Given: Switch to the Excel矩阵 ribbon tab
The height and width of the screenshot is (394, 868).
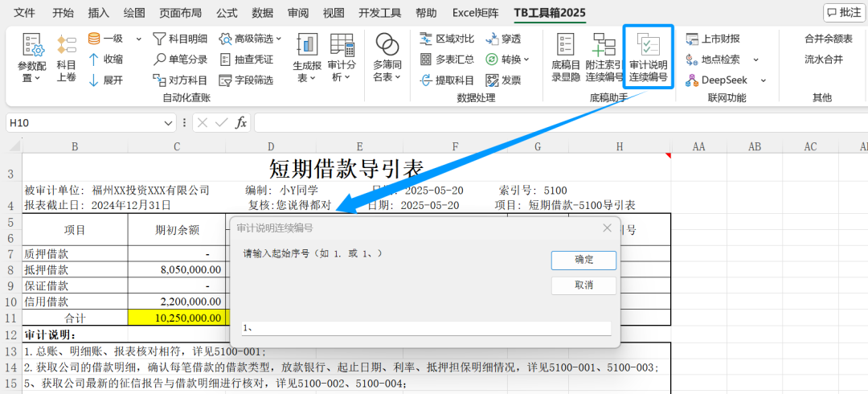Looking at the screenshot, I should (475, 13).
